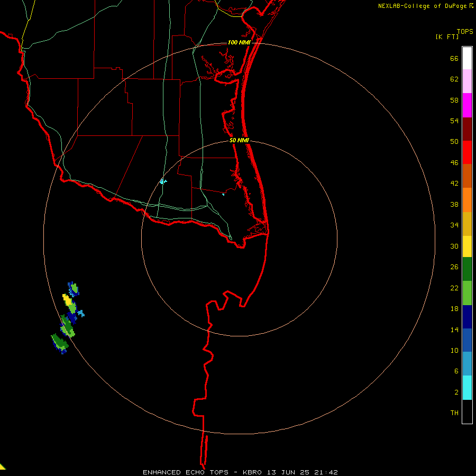Click the '21:42' timestamp
Viewport: 476px width, 476px height.
tap(325, 472)
